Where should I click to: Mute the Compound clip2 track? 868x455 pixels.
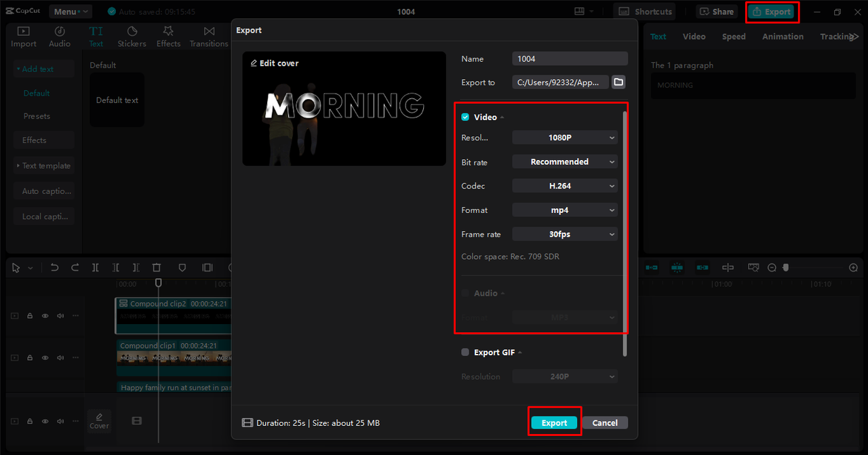(x=60, y=316)
